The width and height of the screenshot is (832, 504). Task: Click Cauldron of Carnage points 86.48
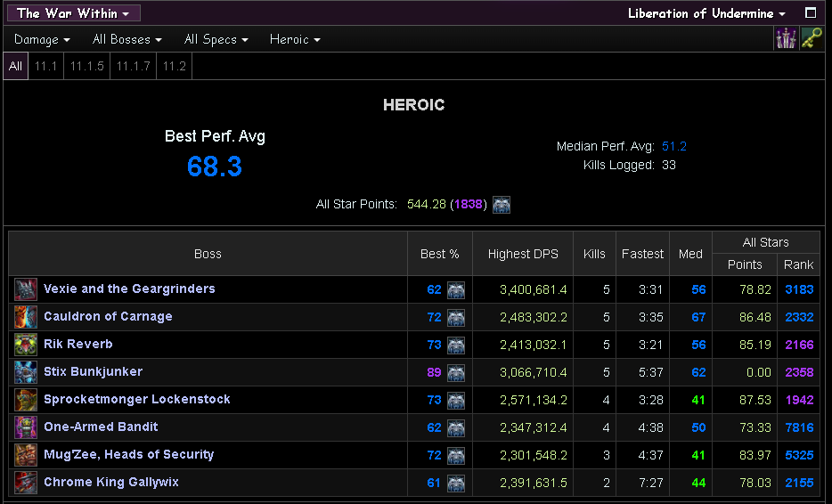(755, 317)
